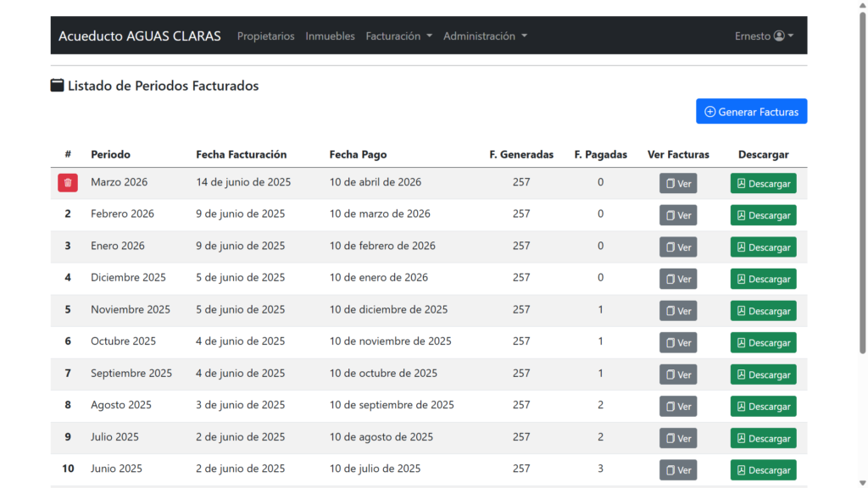Click the user avatar icon beside Ernesto
Image resolution: width=868 pixels, height=488 pixels.
(x=779, y=36)
